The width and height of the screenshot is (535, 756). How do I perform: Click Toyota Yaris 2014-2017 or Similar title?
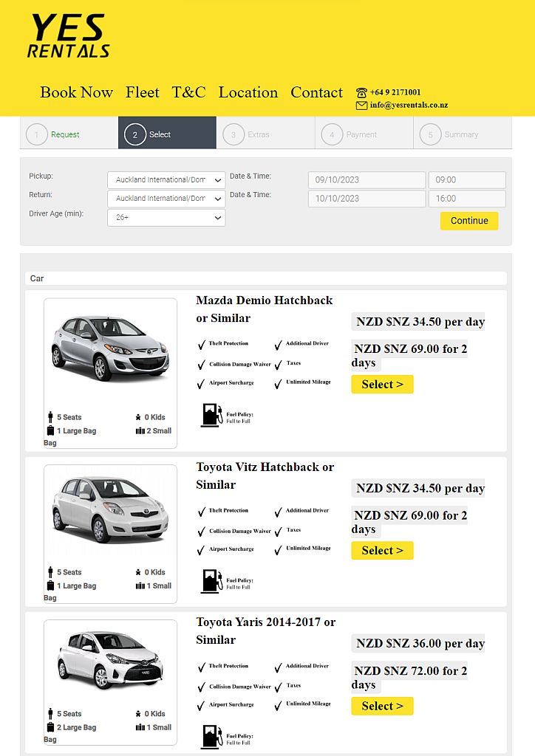(x=265, y=631)
